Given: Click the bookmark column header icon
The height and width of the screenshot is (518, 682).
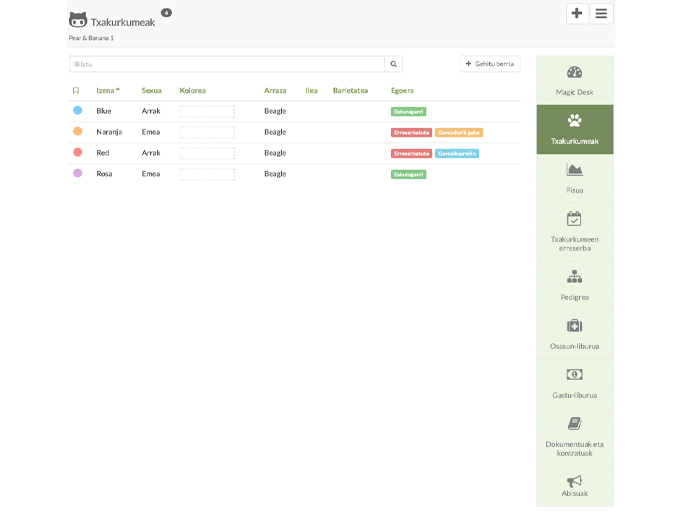Looking at the screenshot, I should (x=76, y=90).
